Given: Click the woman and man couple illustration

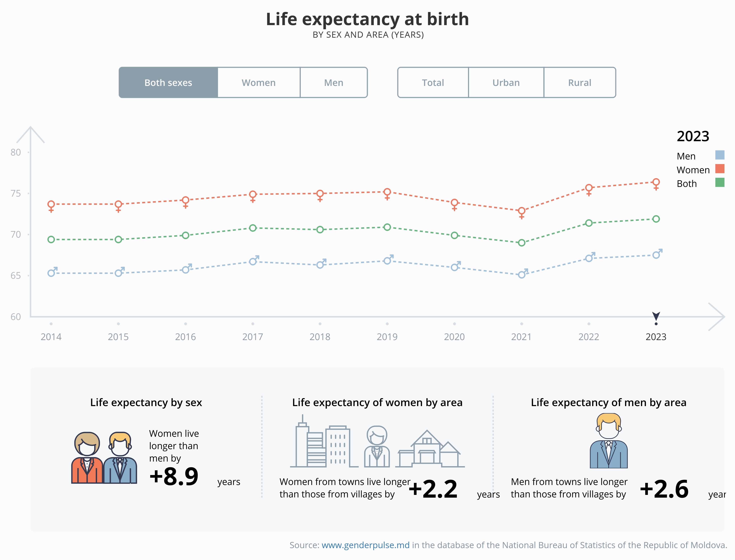Looking at the screenshot, I should click(x=104, y=457).
